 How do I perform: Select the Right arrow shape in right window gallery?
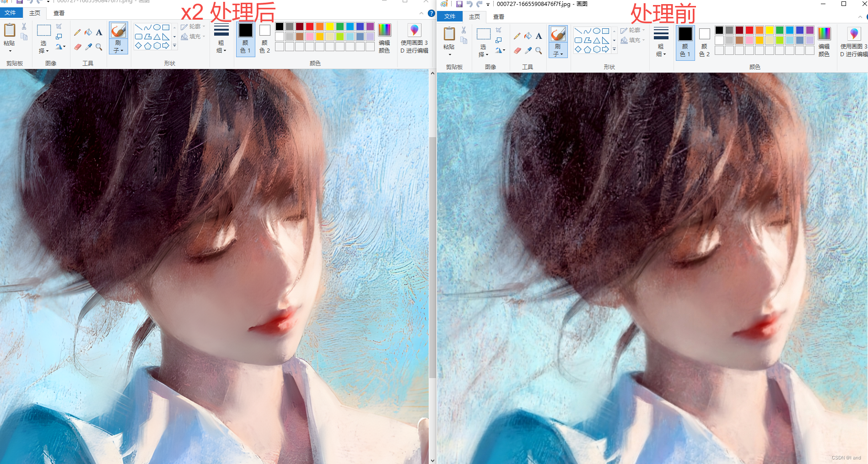[x=605, y=49]
